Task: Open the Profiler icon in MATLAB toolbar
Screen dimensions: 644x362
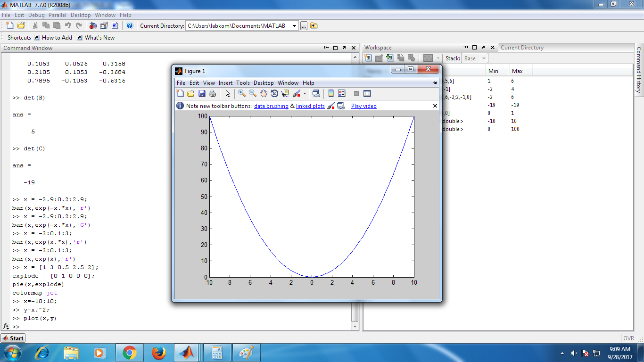Action: click(115, 25)
